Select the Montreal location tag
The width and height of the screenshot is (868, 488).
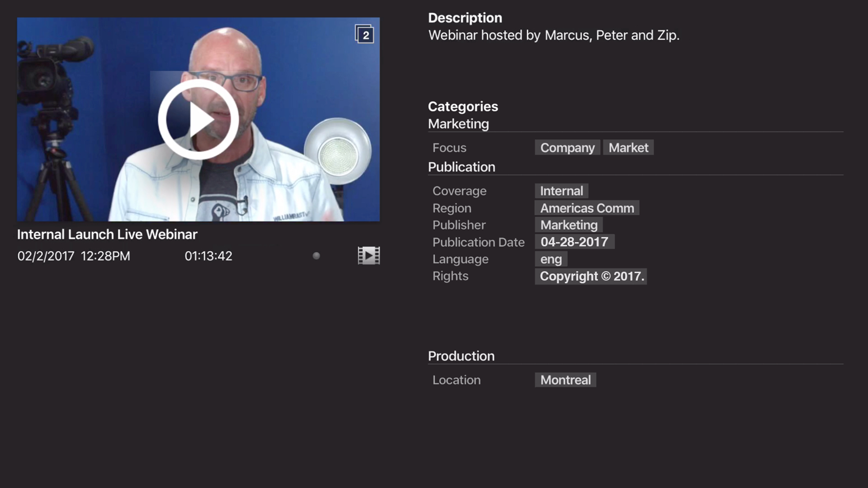tap(566, 380)
